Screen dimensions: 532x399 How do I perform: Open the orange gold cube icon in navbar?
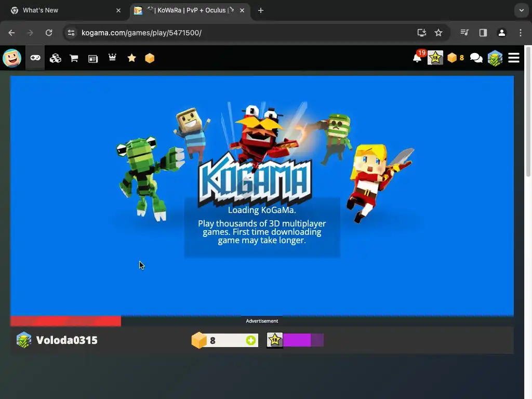(x=150, y=58)
